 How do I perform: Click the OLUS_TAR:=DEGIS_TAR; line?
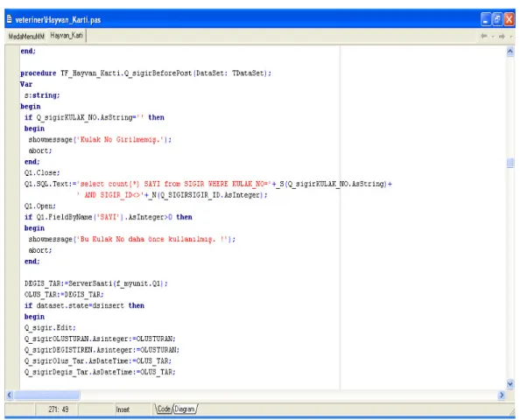pos(64,294)
